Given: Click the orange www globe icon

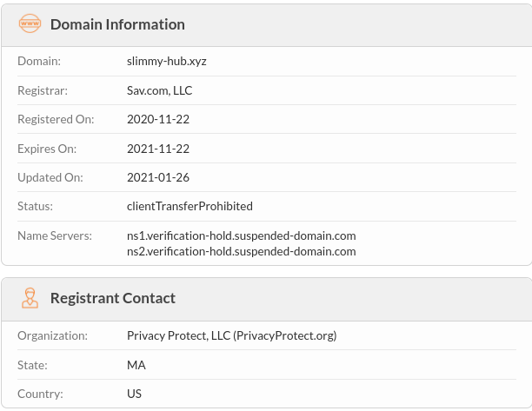Looking at the screenshot, I should tap(30, 23).
